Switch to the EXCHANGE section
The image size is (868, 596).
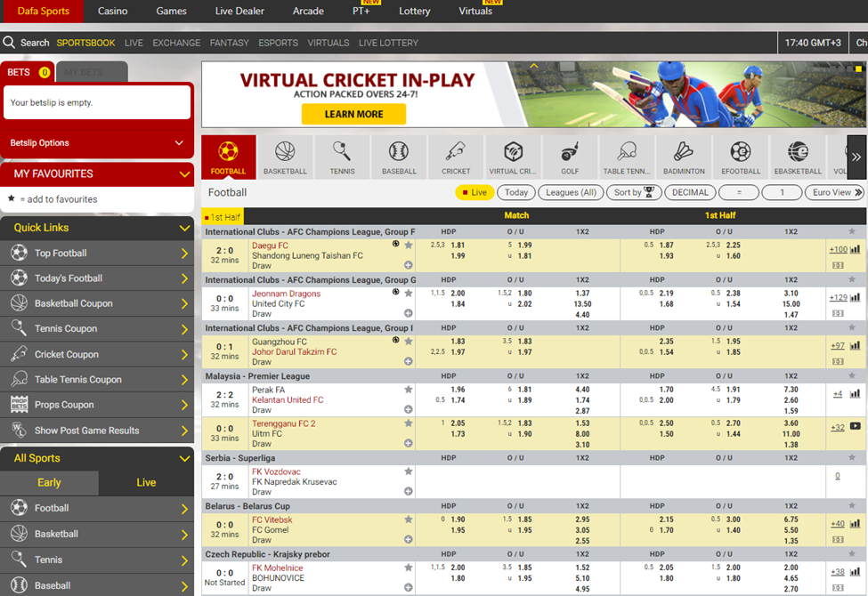pos(176,43)
